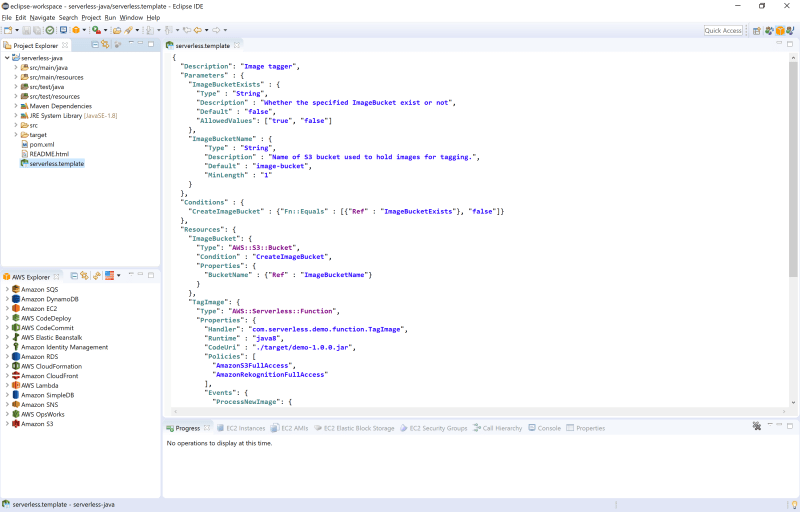This screenshot has height=512, width=800.
Task: Select pom.xml in Project Explorer
Action: tap(41, 144)
